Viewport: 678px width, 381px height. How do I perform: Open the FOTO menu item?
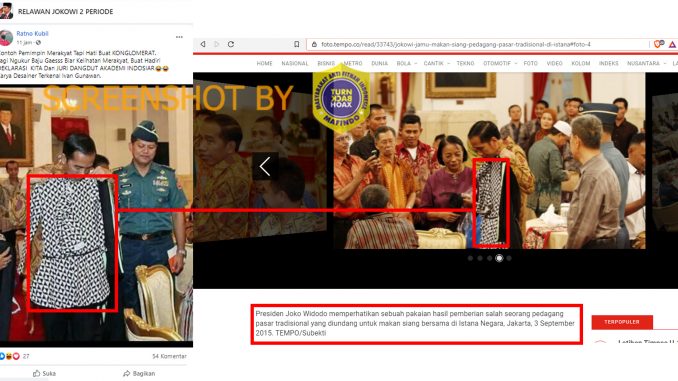pyautogui.click(x=531, y=64)
